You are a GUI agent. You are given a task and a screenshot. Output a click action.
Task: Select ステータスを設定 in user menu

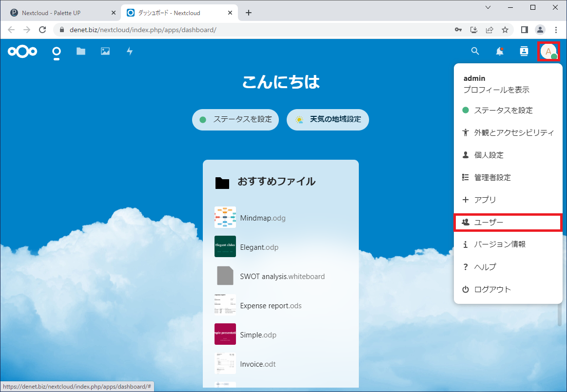[x=508, y=110]
